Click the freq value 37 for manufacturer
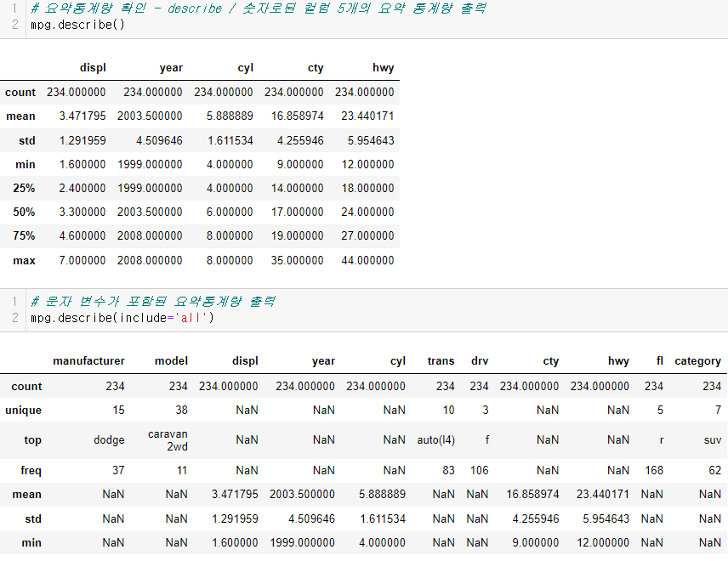The image size is (728, 561). (x=118, y=471)
